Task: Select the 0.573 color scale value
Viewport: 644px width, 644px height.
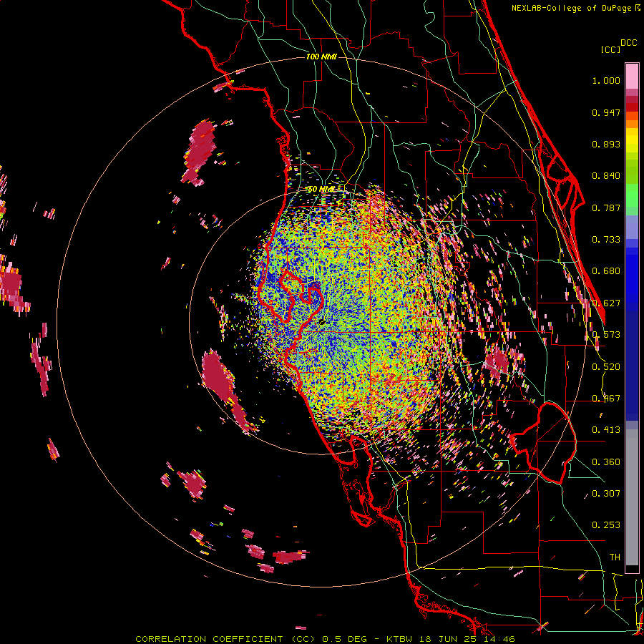Action: click(606, 335)
